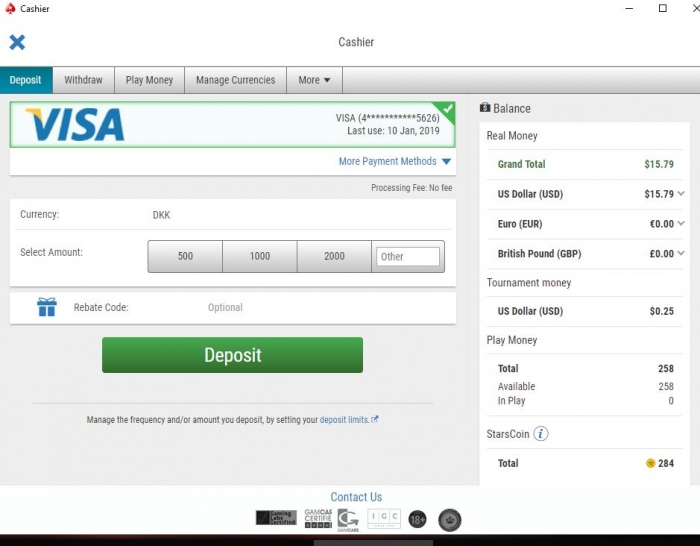The height and width of the screenshot is (546, 700).
Task: Click the crown seal badge icon
Action: (x=450, y=520)
